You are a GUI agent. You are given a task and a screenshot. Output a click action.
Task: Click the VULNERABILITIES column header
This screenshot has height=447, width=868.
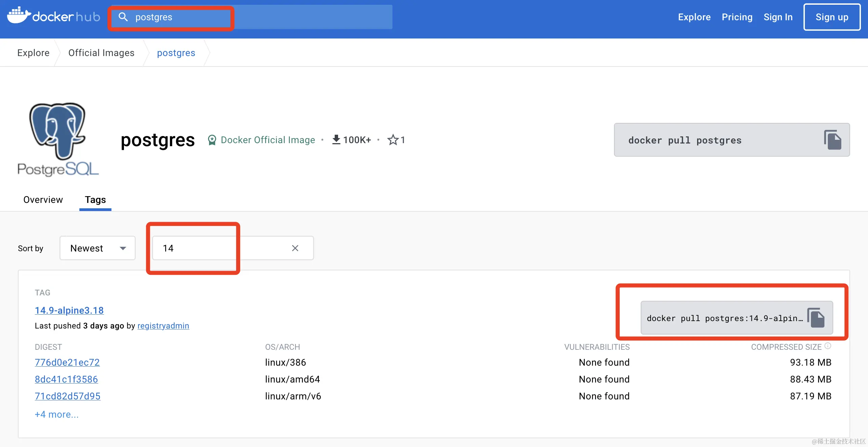597,347
